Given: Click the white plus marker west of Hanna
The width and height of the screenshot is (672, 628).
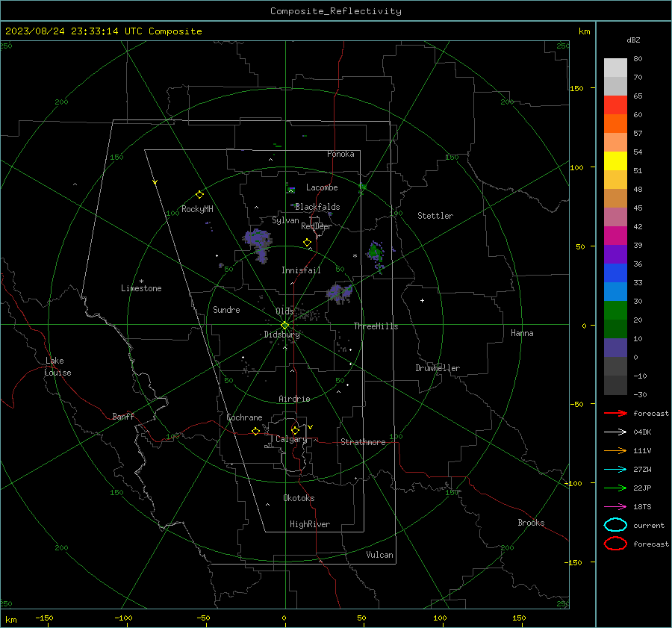Looking at the screenshot, I should tap(422, 300).
